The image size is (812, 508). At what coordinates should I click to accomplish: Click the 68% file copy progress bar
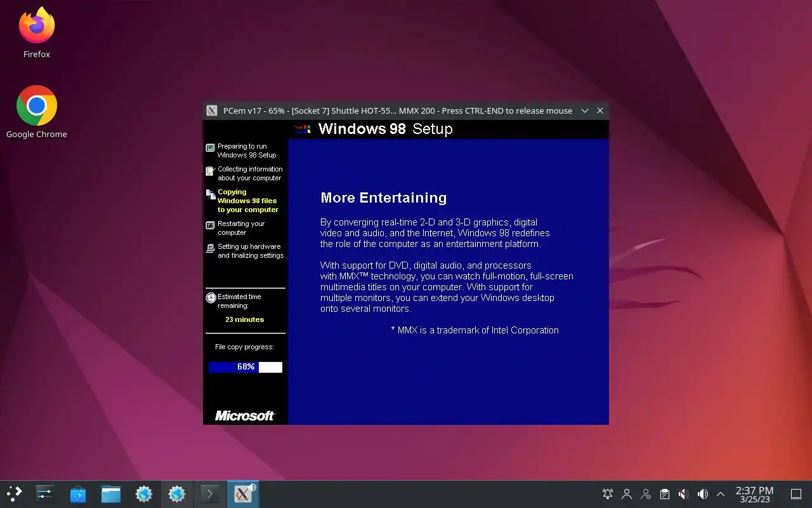coord(245,367)
